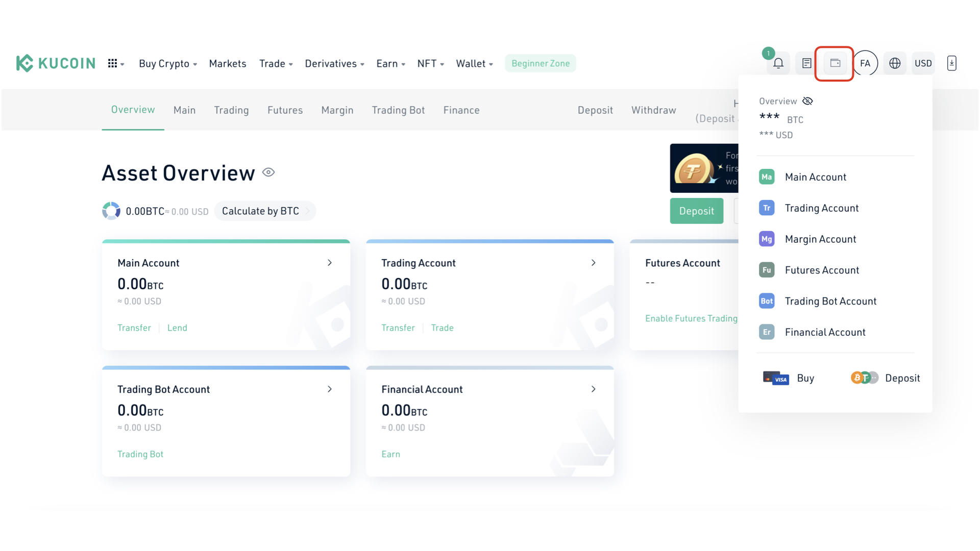Toggle hidden balance overview eye icon
This screenshot has height=551, width=980.
807,101
